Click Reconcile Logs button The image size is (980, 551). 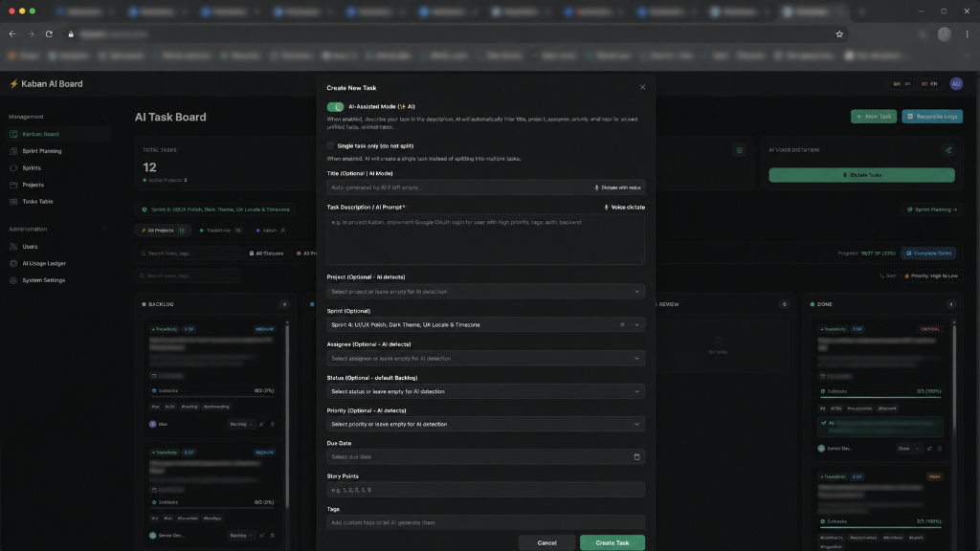pos(932,116)
